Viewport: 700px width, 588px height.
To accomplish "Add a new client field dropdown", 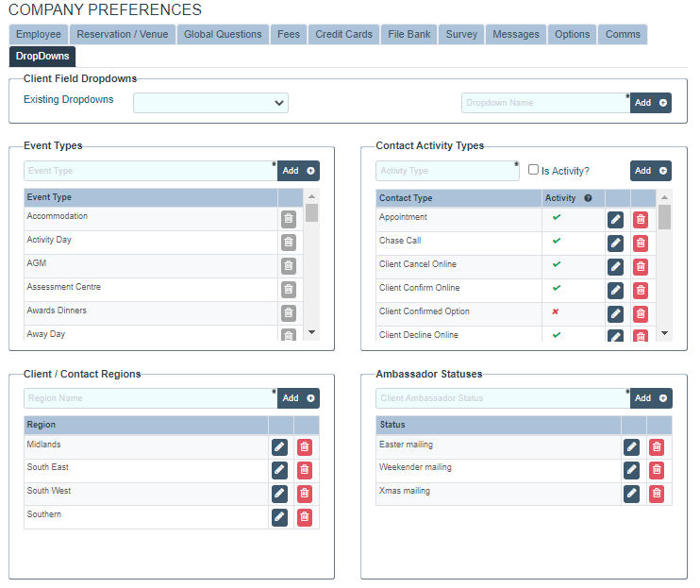I will (x=650, y=103).
